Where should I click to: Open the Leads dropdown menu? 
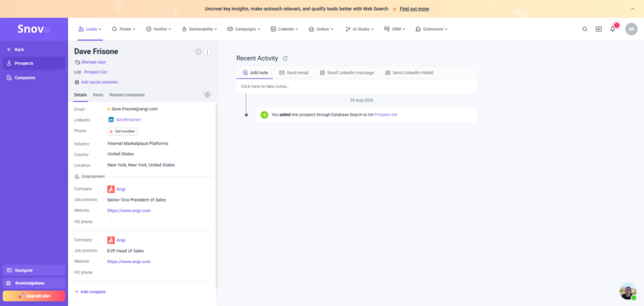click(x=89, y=29)
